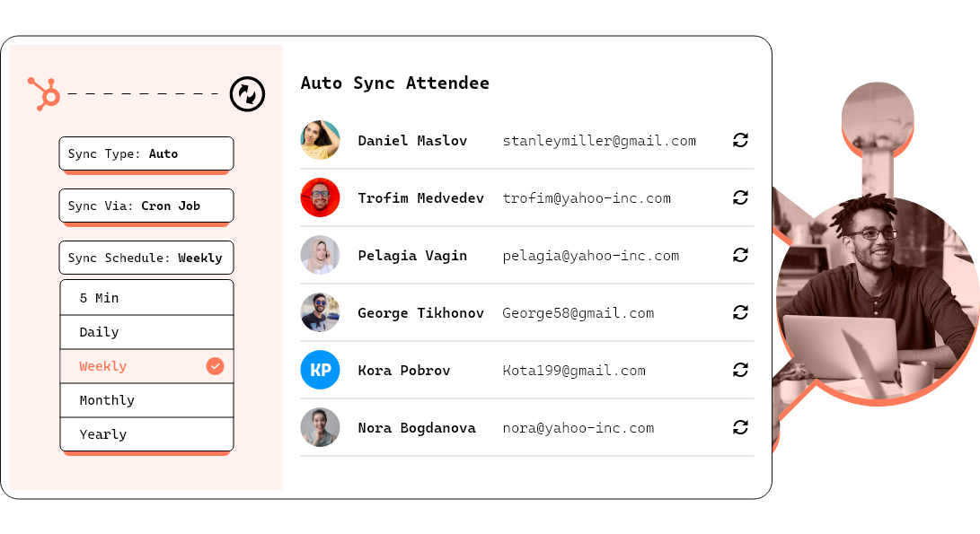Image resolution: width=980 pixels, height=534 pixels.
Task: Sync Kora Pobrov's row
Action: [x=740, y=370]
